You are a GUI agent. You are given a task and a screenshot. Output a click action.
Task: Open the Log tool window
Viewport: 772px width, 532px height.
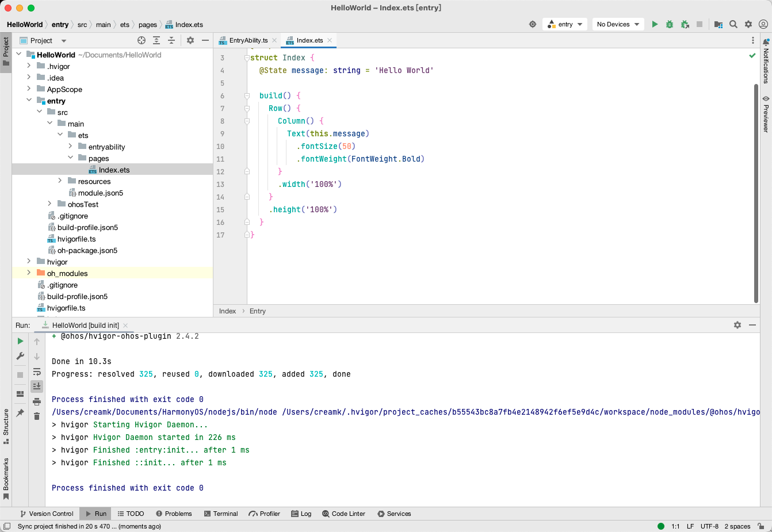pos(301,514)
